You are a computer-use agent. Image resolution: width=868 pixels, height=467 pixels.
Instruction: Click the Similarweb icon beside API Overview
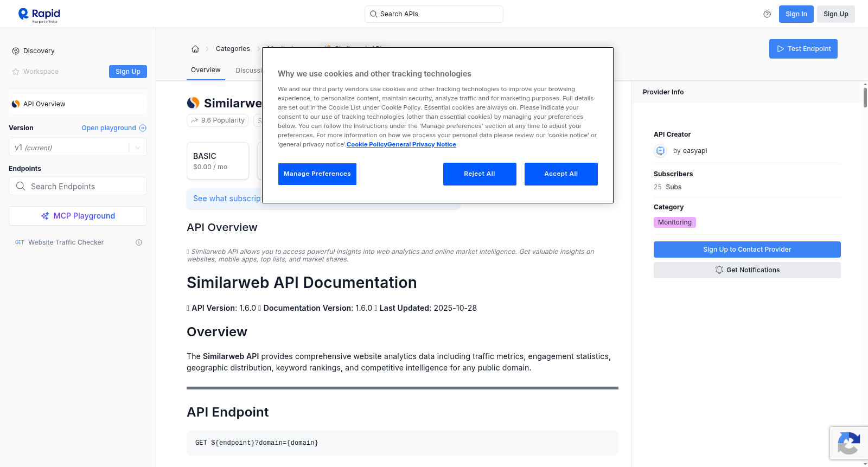[16, 104]
